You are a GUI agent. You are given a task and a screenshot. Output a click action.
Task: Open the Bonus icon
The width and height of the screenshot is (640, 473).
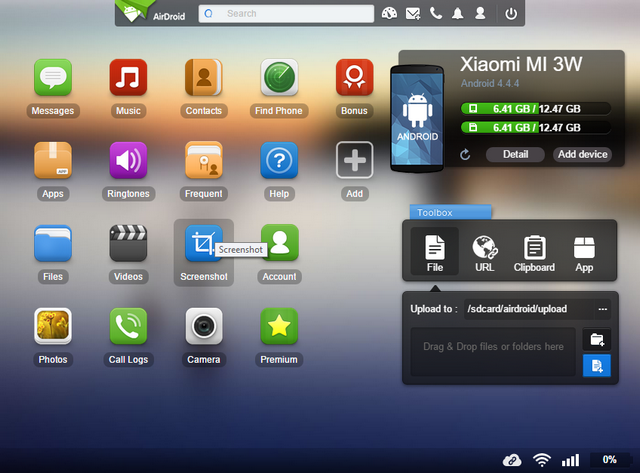(x=354, y=77)
